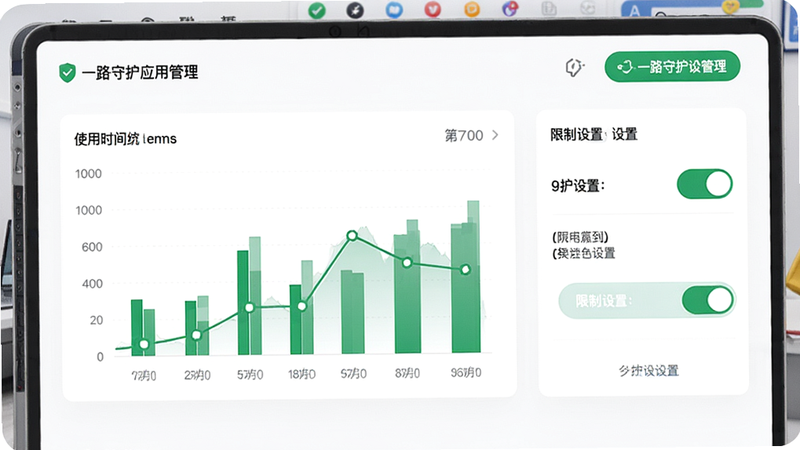Click the purple round icon in top bar

(510, 9)
